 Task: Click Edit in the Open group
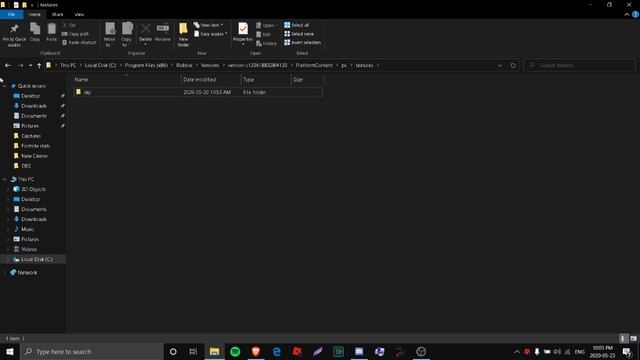click(264, 34)
